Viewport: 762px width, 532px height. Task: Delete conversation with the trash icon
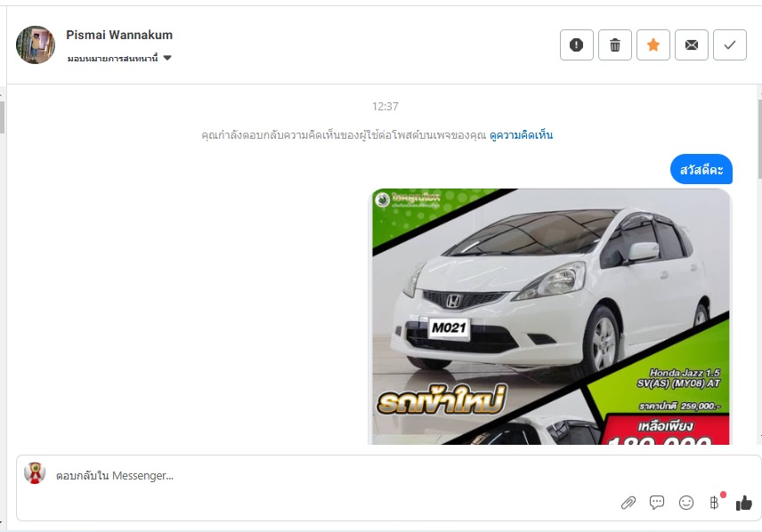(x=615, y=45)
